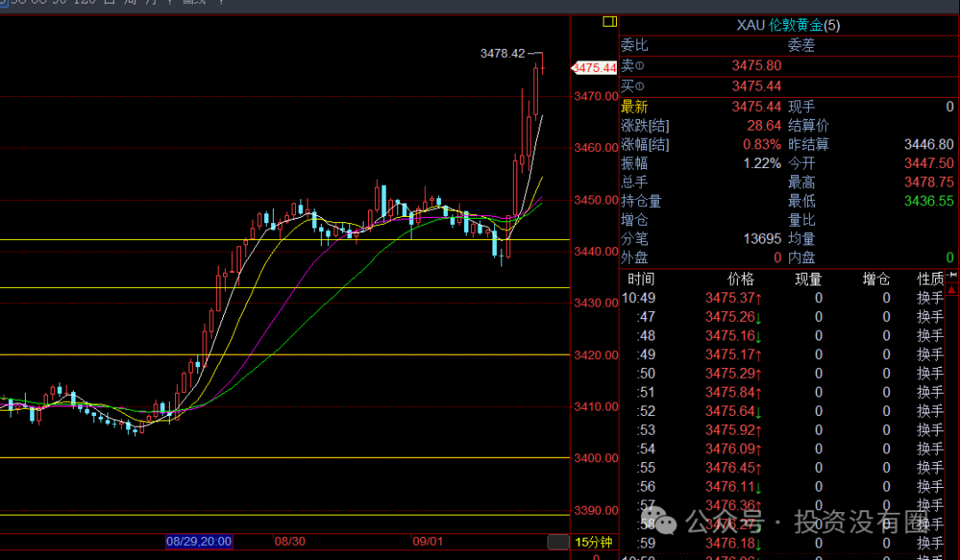Toggle the yellow side panel layout icon
The image size is (960, 560).
click(x=609, y=22)
